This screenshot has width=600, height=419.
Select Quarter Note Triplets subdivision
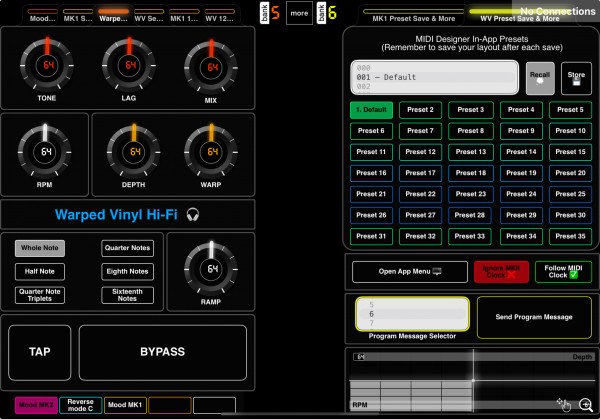point(40,295)
